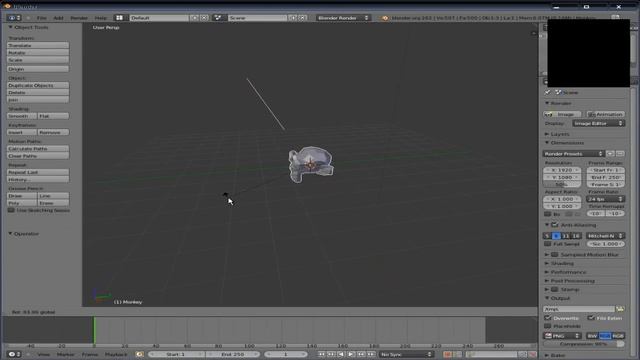
Task: Click the Scale button
Action: [x=38, y=60]
